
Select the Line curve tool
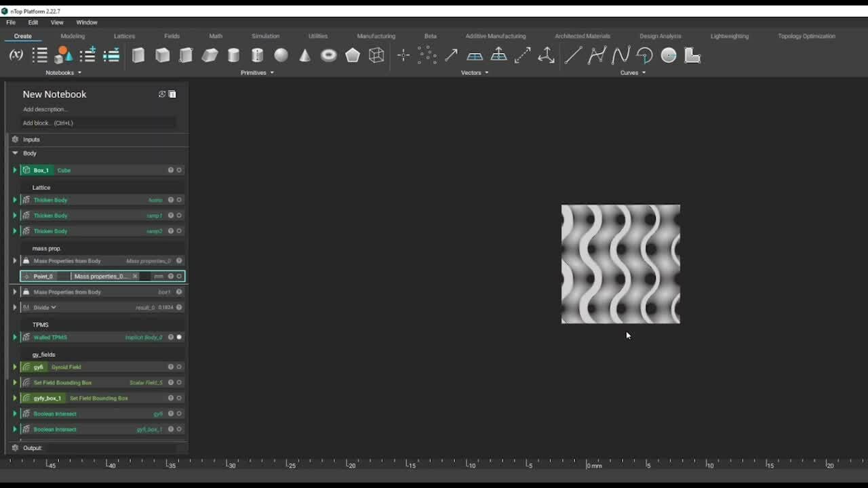click(573, 56)
